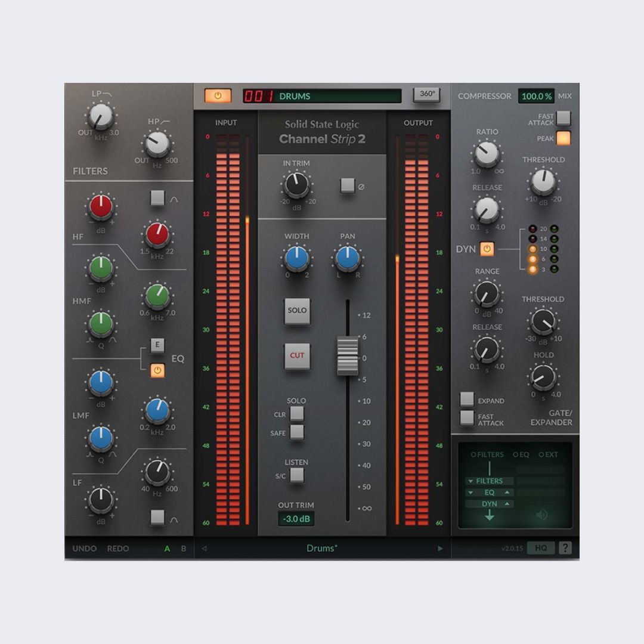Click the HP high-pass filter knob
Image resolution: width=644 pixels, height=644 pixels.
click(157, 144)
